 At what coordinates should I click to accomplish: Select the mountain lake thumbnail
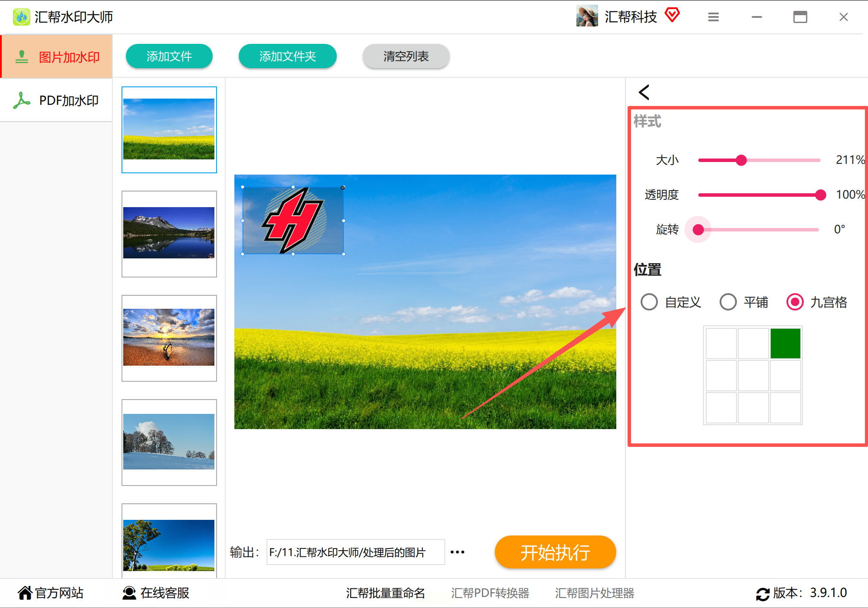click(x=169, y=234)
